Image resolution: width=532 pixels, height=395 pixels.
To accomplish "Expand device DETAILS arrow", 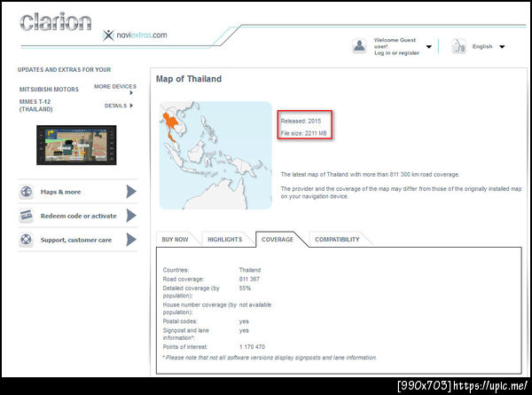I will (131, 106).
